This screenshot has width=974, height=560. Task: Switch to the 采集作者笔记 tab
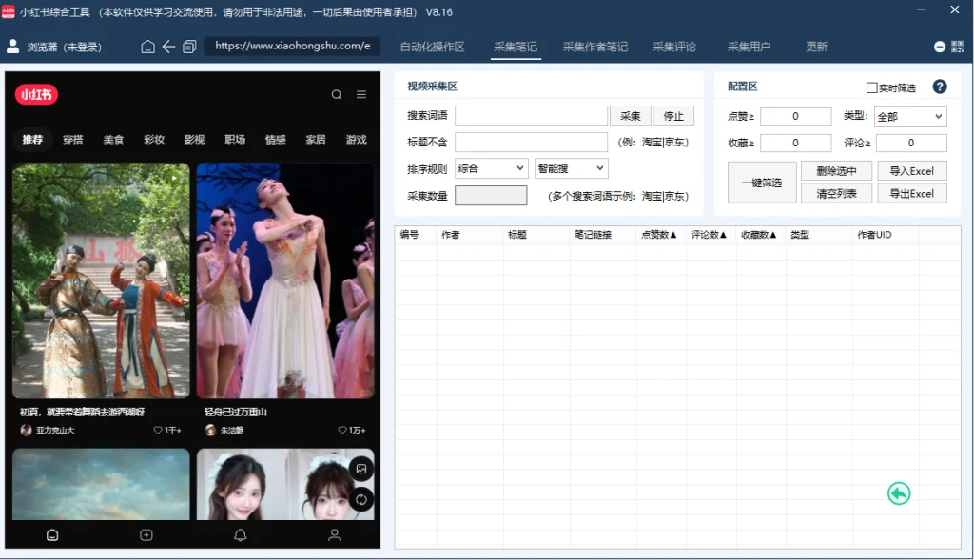(x=595, y=47)
